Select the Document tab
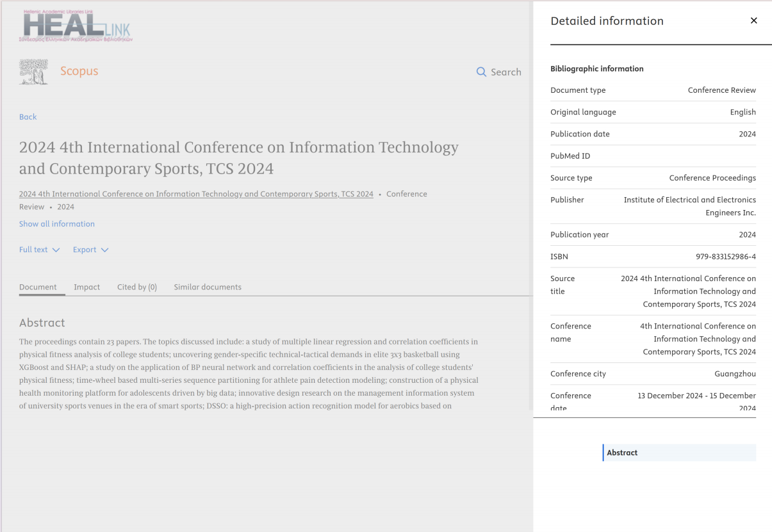 click(x=38, y=287)
